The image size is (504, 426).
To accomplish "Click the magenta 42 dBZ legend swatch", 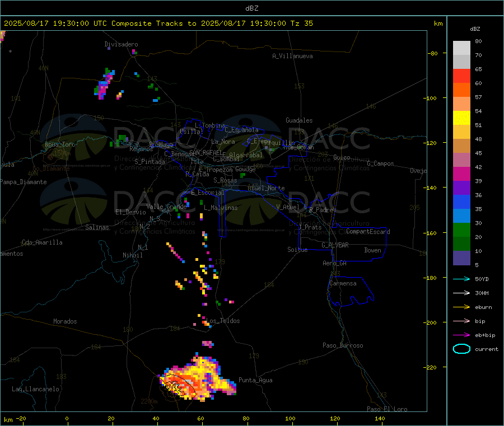I will click(461, 174).
